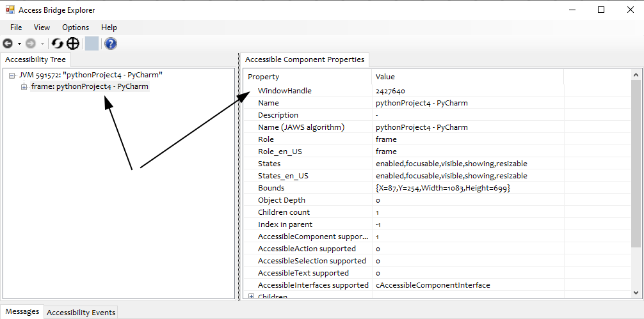
Task: Select the Accessible Component Properties tab
Action: point(305,59)
